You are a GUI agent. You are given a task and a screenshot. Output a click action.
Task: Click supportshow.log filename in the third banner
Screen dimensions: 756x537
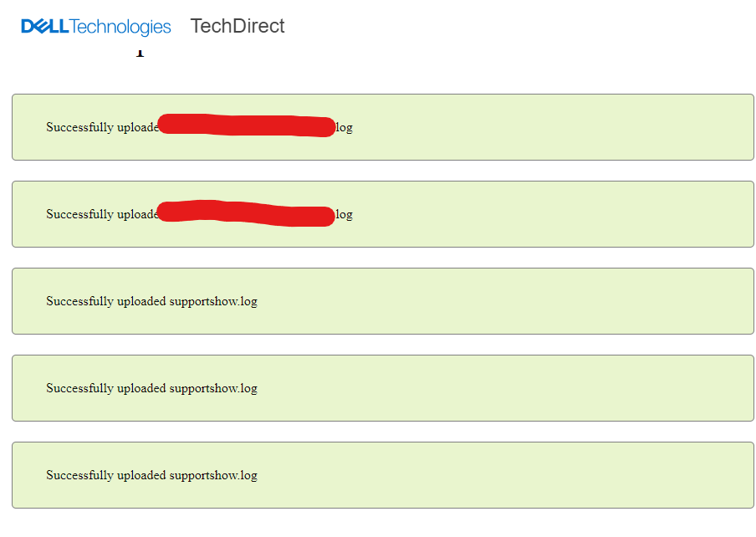213,302
